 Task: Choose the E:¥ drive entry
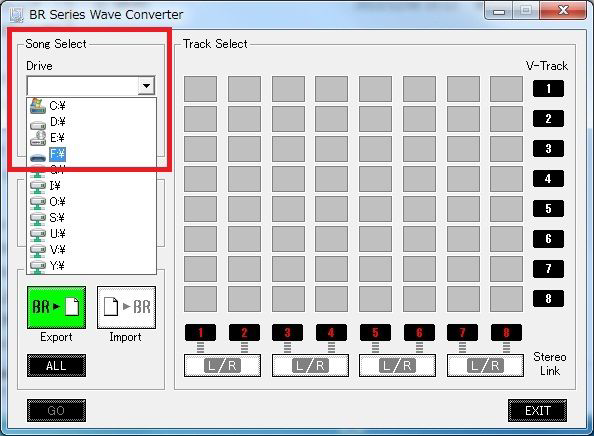coord(91,138)
